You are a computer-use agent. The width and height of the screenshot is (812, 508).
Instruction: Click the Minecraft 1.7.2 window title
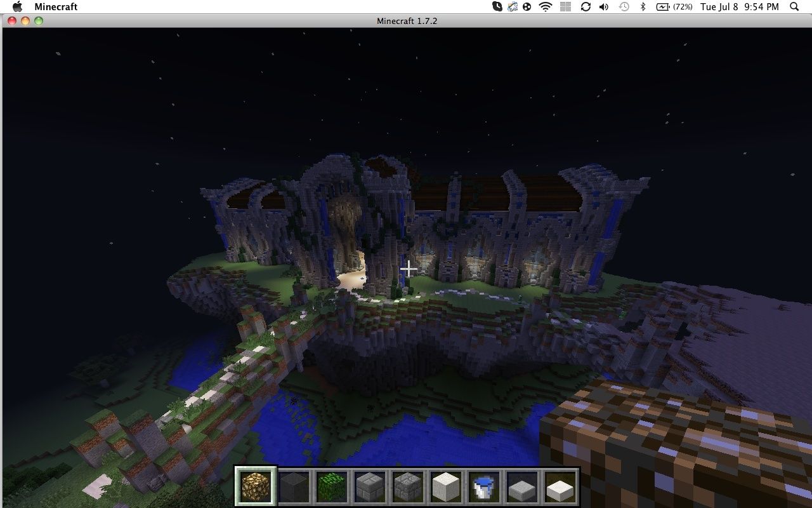coord(407,21)
